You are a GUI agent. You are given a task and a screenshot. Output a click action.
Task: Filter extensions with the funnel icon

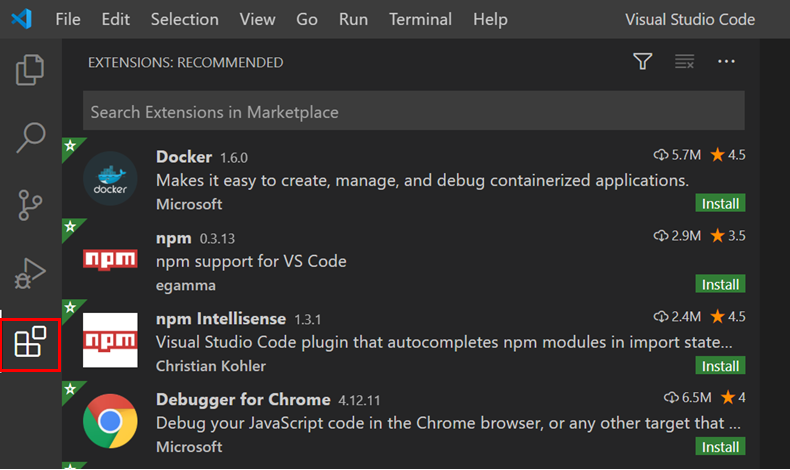642,61
